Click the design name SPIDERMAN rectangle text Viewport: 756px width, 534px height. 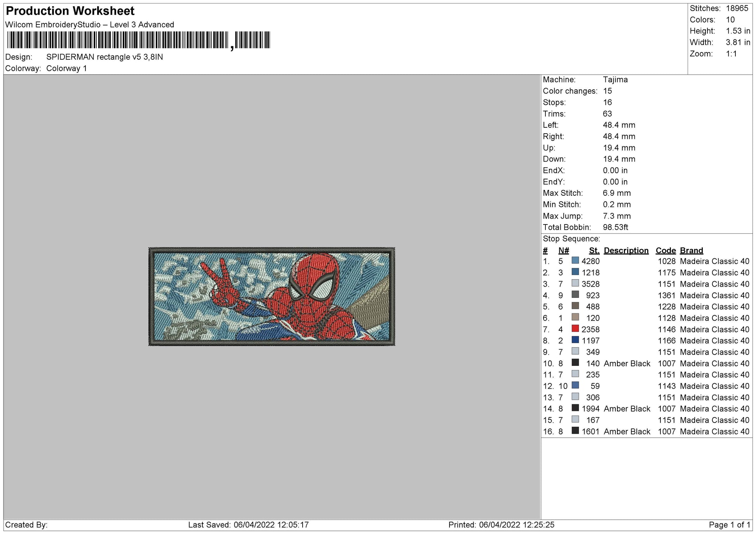105,57
